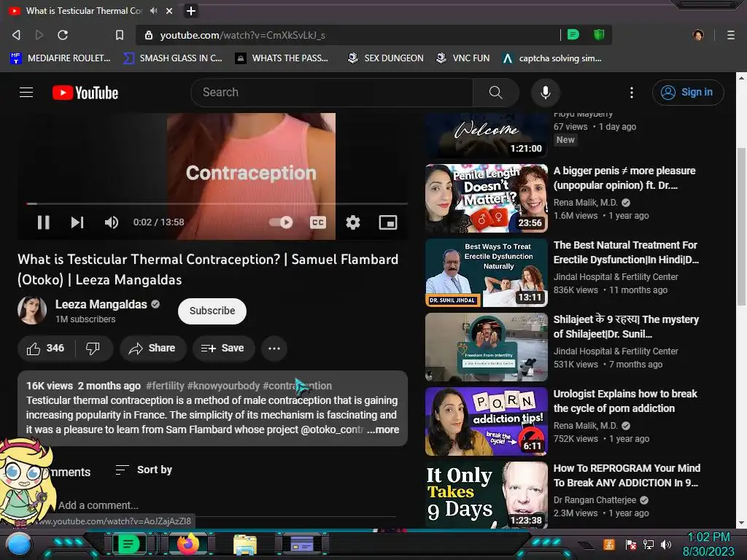Skip to the next video
Viewport: 747px width, 560px height.
[x=77, y=222]
